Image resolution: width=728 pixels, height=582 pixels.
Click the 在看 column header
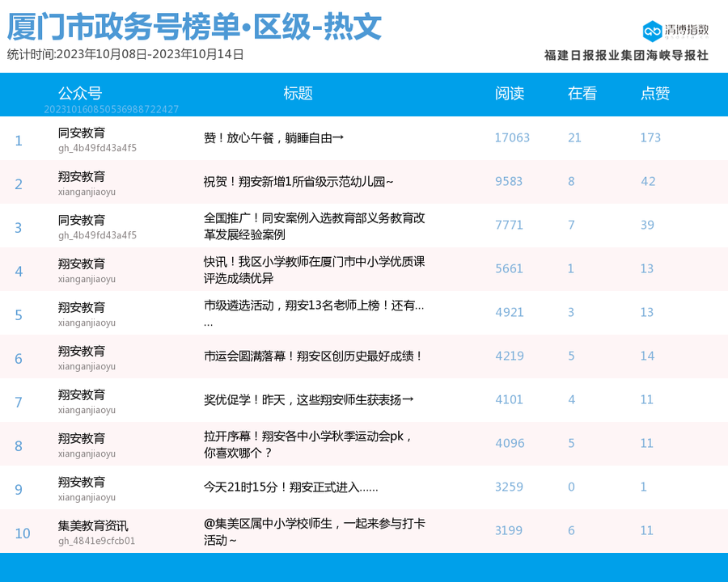click(x=582, y=93)
